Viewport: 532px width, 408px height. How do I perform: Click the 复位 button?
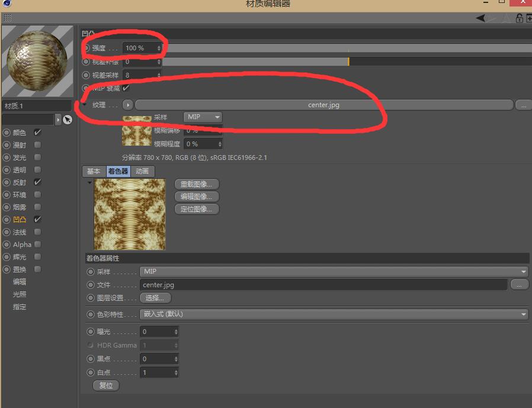pyautogui.click(x=106, y=385)
